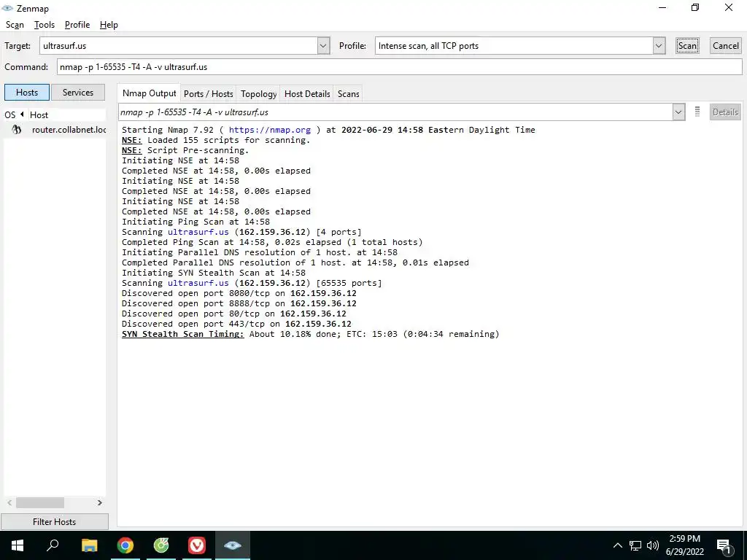Click the OS column sort arrow
The height and width of the screenshot is (560, 747).
22,114
